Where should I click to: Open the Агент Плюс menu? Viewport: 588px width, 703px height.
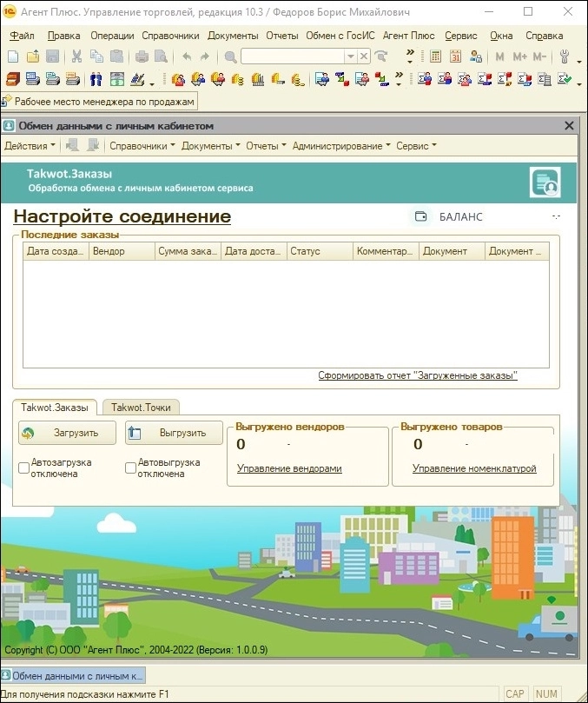pos(409,36)
